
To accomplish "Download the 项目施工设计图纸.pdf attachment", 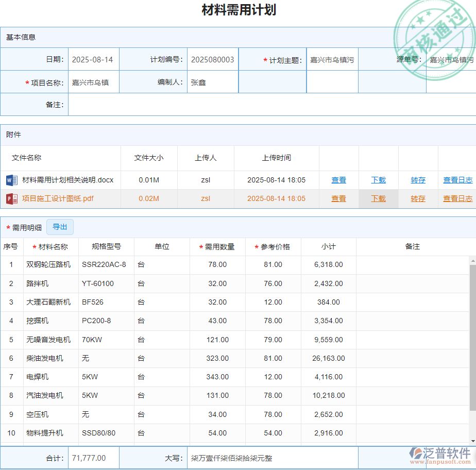I will coord(378,199).
